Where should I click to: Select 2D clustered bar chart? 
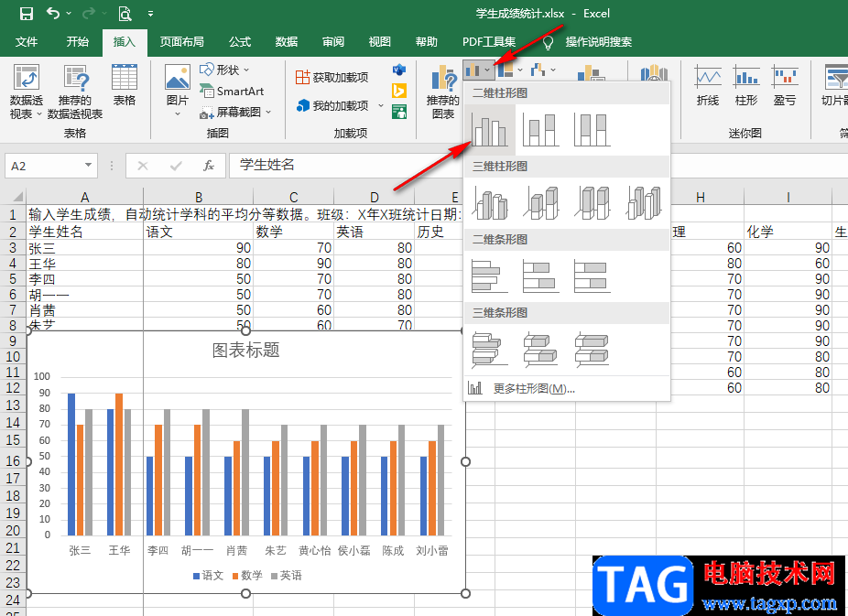[x=489, y=276]
